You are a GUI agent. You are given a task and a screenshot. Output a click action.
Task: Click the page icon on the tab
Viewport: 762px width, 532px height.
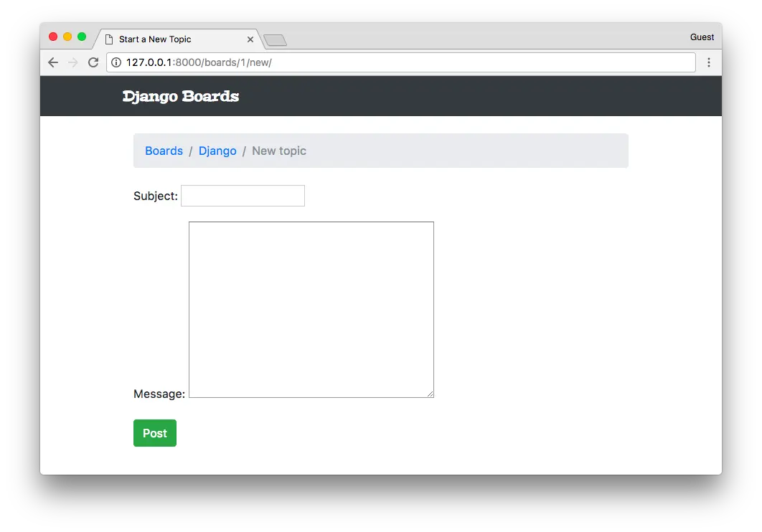click(x=109, y=39)
